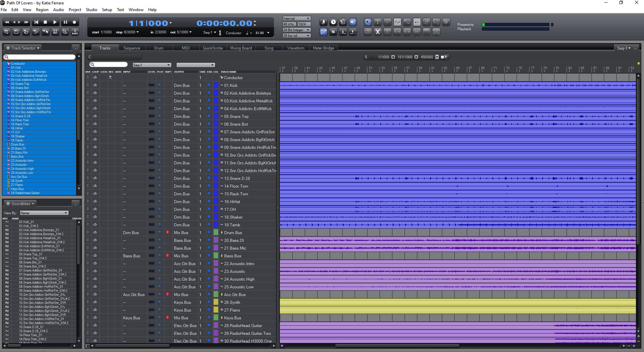This screenshot has width=644, height=352.
Task: Click the yellow color swatch for 26.Synth
Action: [216, 302]
